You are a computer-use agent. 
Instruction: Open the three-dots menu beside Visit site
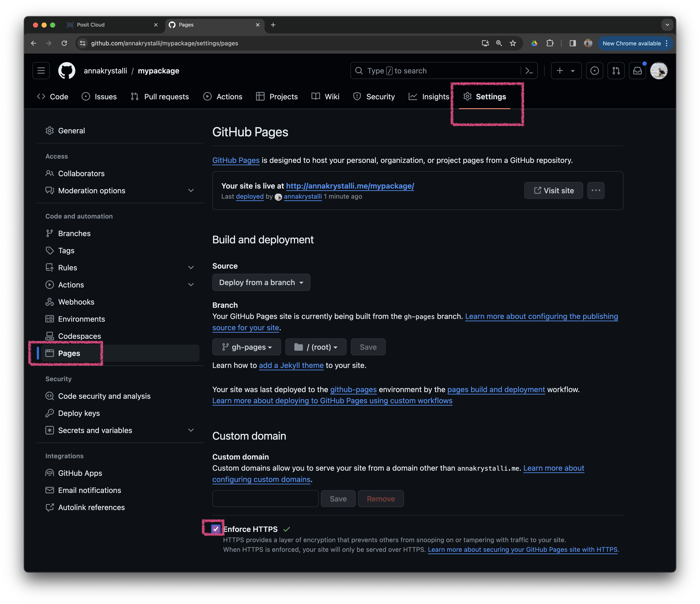point(596,190)
